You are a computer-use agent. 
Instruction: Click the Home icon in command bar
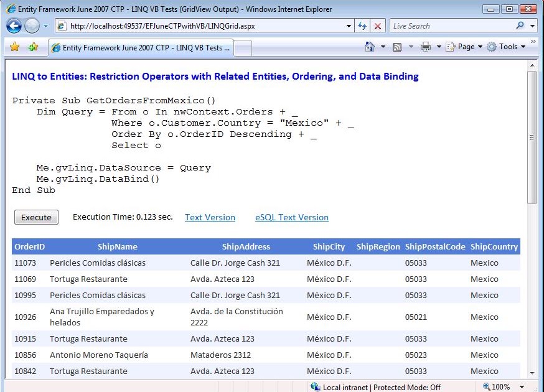tap(370, 47)
